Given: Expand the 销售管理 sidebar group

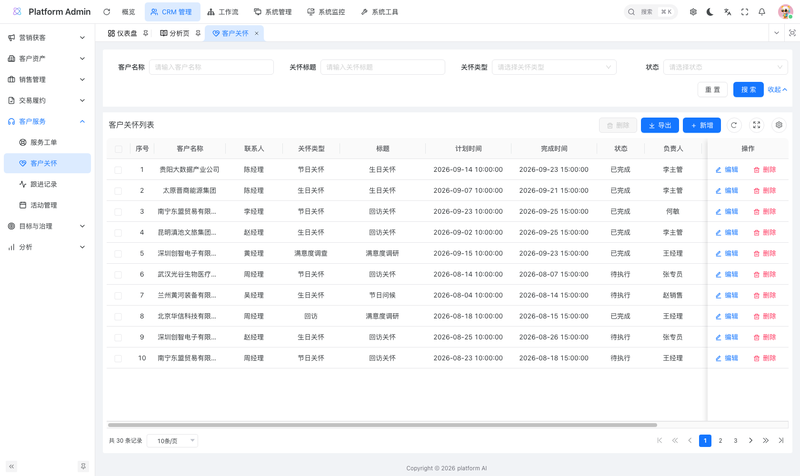Looking at the screenshot, I should coord(47,80).
